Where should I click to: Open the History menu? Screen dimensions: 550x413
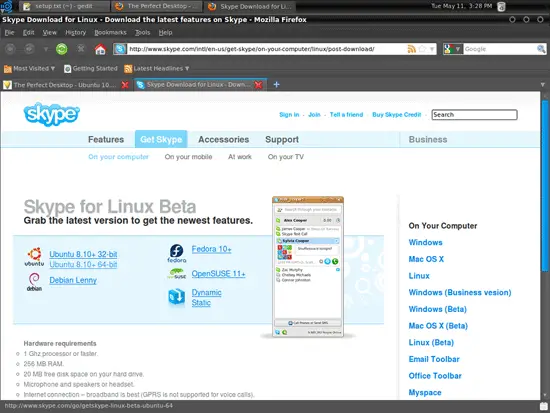75,33
